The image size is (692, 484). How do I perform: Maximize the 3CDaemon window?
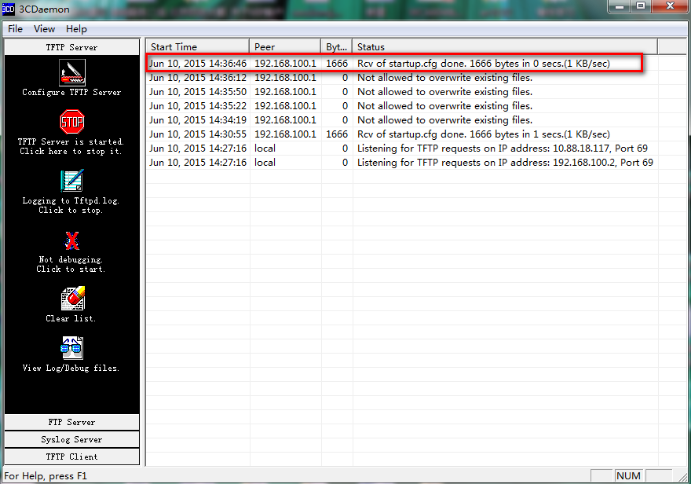pyautogui.click(x=640, y=6)
